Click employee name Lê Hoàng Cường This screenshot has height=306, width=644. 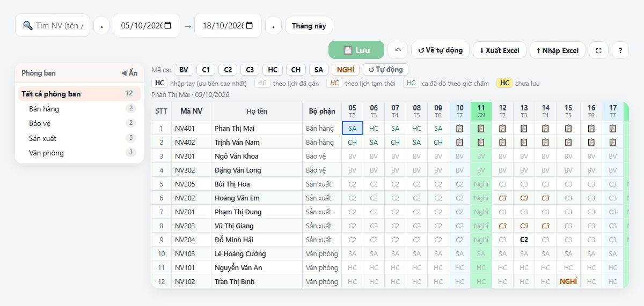point(240,254)
